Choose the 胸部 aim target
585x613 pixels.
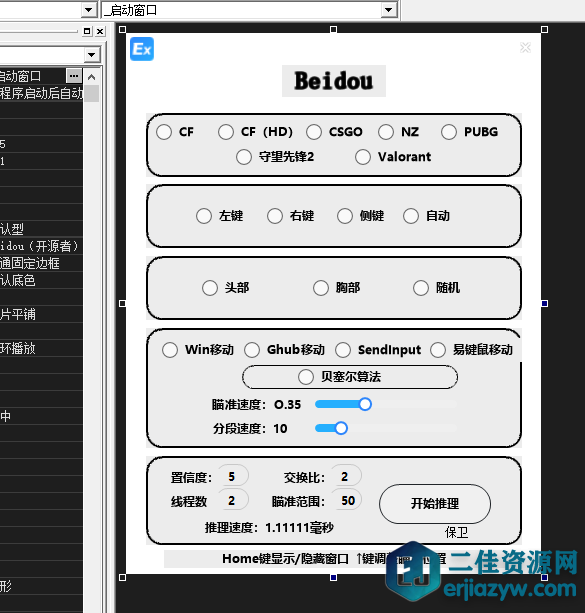[x=321, y=288]
